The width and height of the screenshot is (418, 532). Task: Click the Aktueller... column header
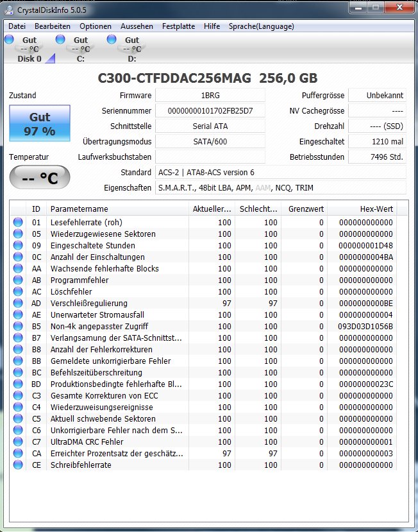(212, 209)
